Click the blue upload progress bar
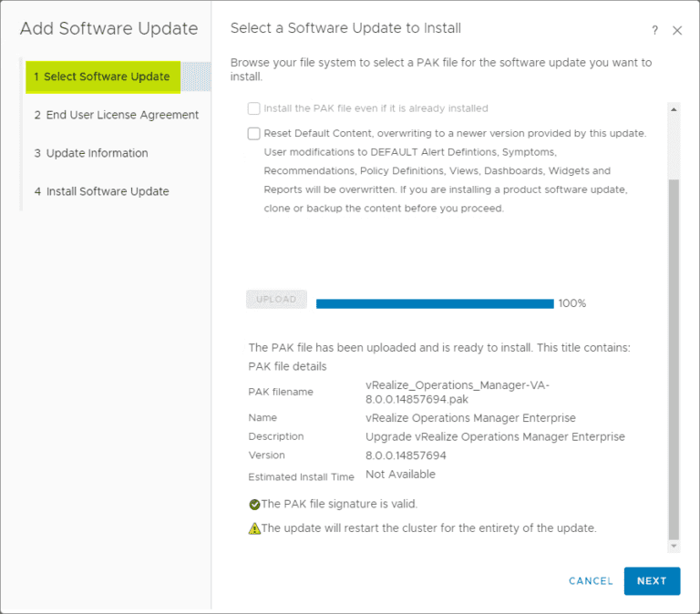 point(435,303)
